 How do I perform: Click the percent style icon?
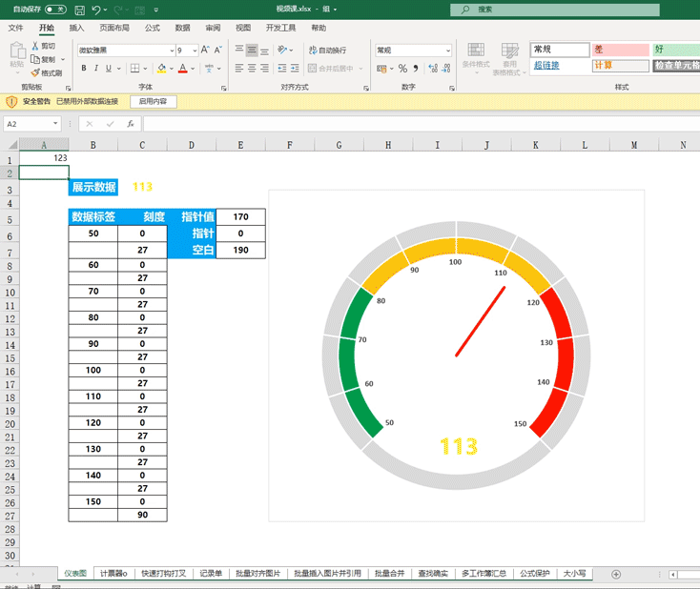point(402,69)
